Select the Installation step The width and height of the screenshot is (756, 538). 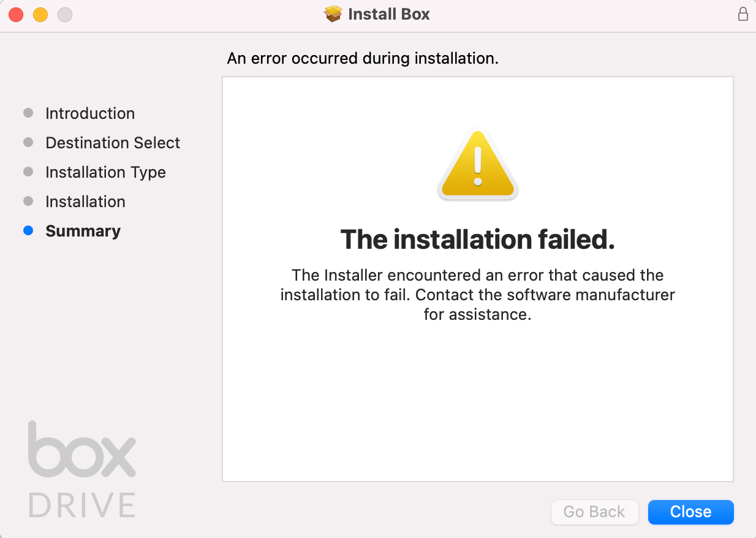85,202
